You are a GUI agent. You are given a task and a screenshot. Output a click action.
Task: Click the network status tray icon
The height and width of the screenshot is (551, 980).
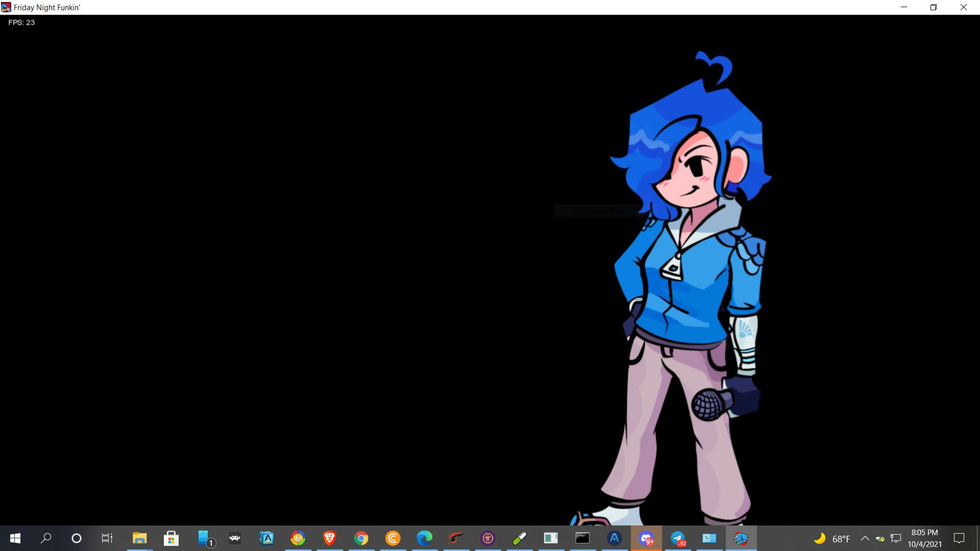point(896,538)
